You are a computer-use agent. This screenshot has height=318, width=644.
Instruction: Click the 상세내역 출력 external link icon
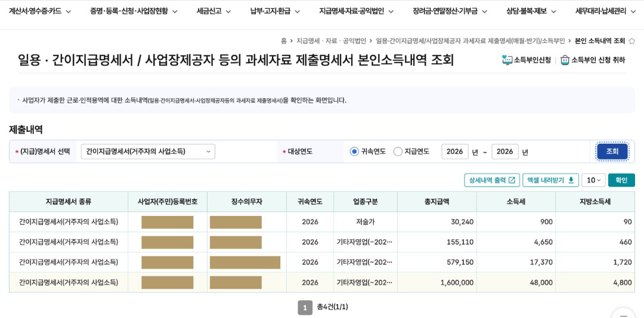point(512,180)
